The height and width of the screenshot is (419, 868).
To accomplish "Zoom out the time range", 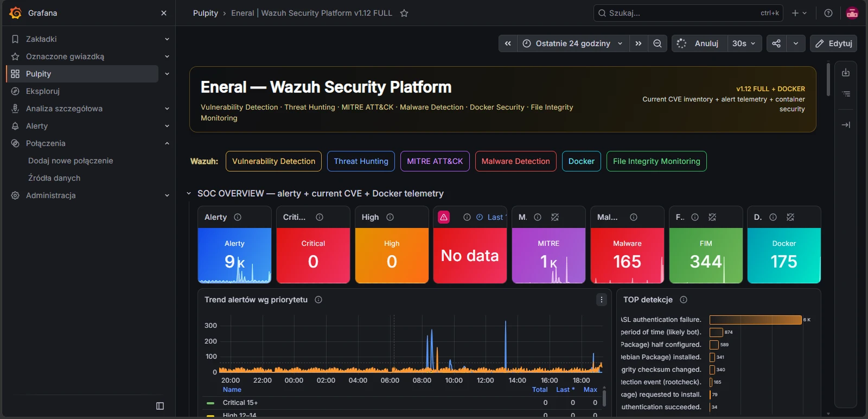I will point(657,43).
